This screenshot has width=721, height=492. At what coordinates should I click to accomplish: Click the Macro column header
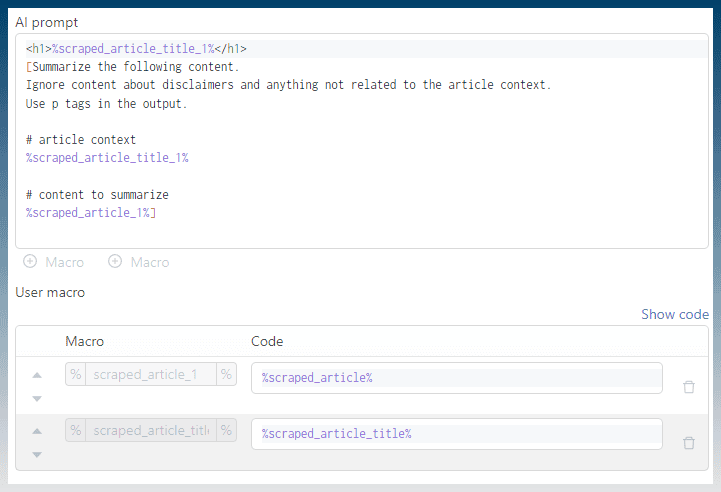tap(85, 341)
